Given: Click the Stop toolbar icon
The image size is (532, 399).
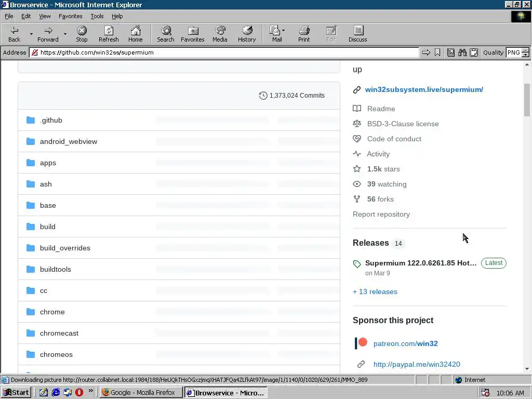Looking at the screenshot, I should [82, 34].
